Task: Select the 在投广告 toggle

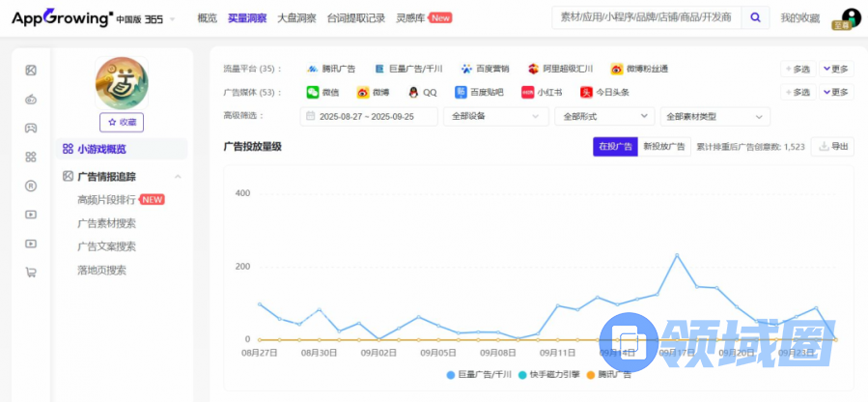Action: [614, 147]
